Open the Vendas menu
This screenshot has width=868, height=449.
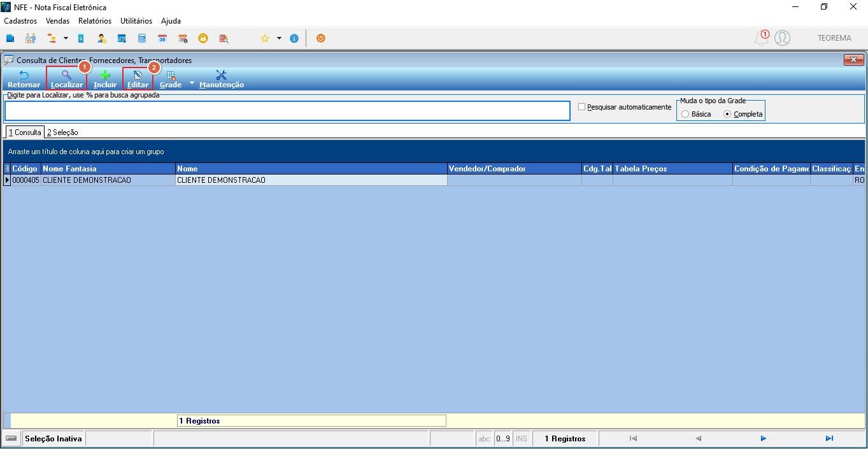pos(58,21)
